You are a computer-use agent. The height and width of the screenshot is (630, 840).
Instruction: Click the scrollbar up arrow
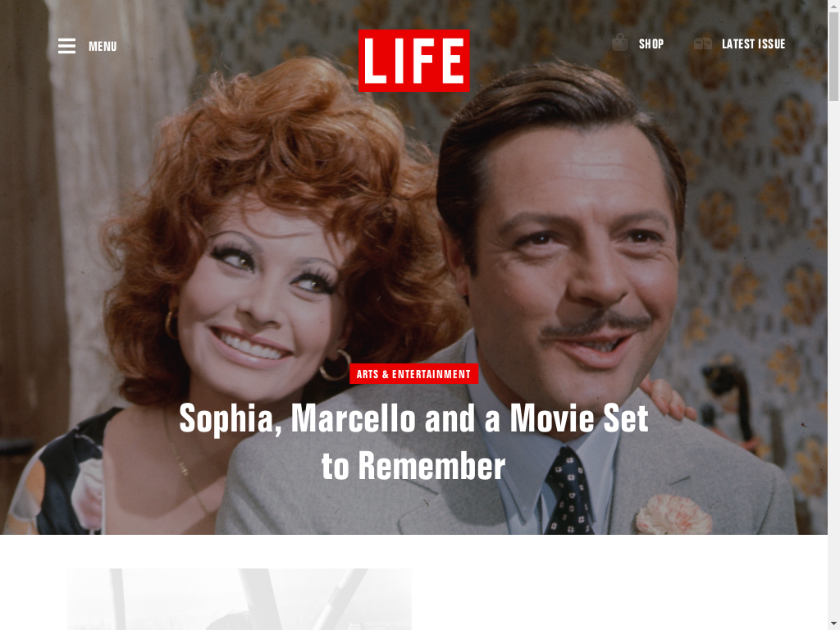[834, 5]
